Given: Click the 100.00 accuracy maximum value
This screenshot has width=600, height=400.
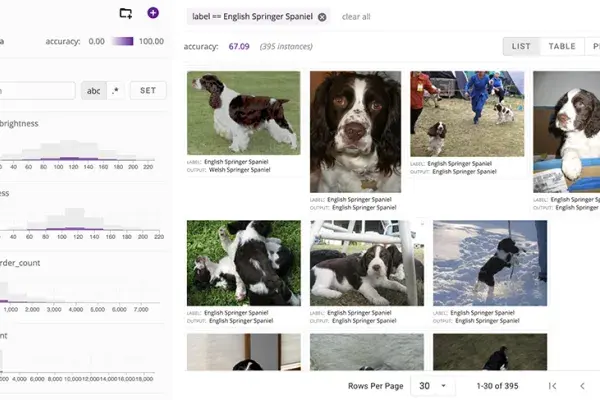Looking at the screenshot, I should pyautogui.click(x=151, y=41).
